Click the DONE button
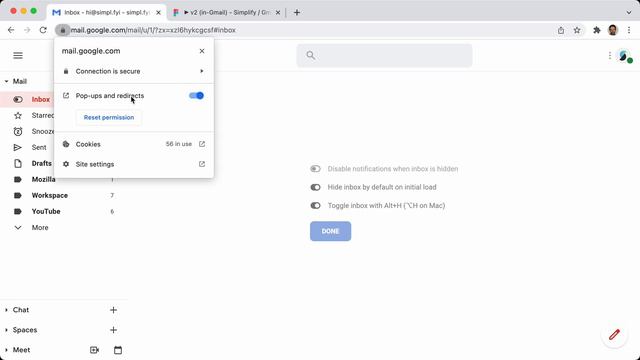The image size is (640, 360). click(330, 231)
